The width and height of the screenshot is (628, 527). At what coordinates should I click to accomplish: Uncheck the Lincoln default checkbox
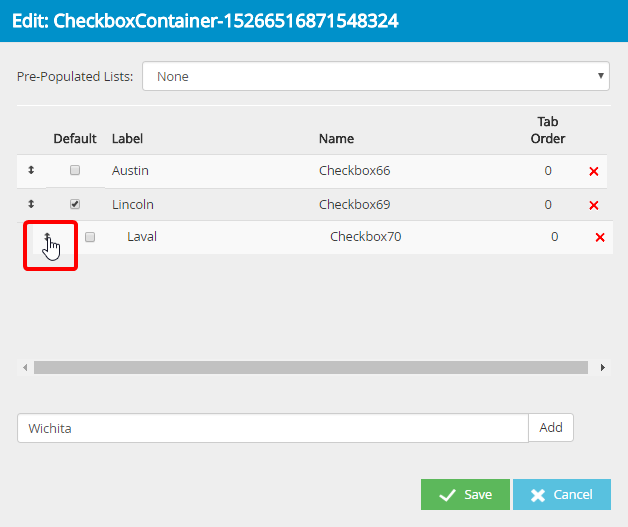click(x=75, y=204)
